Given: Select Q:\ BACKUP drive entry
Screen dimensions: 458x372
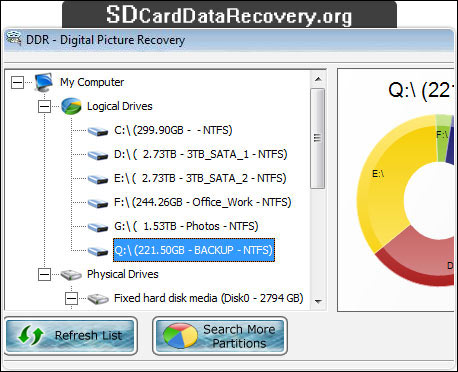Looking at the screenshot, I should pos(194,250).
